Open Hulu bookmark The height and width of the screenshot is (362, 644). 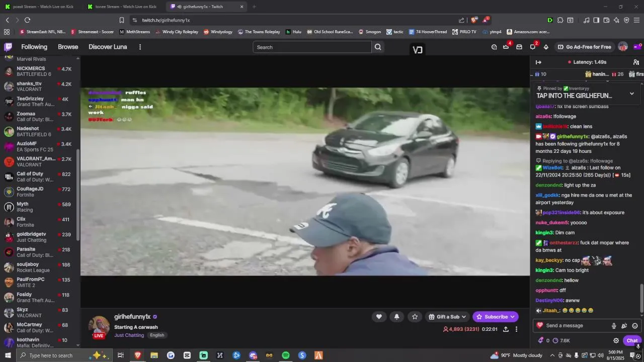(293, 32)
